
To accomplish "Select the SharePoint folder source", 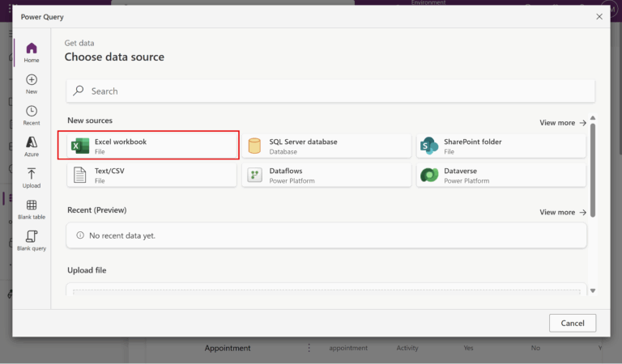I will pyautogui.click(x=501, y=146).
